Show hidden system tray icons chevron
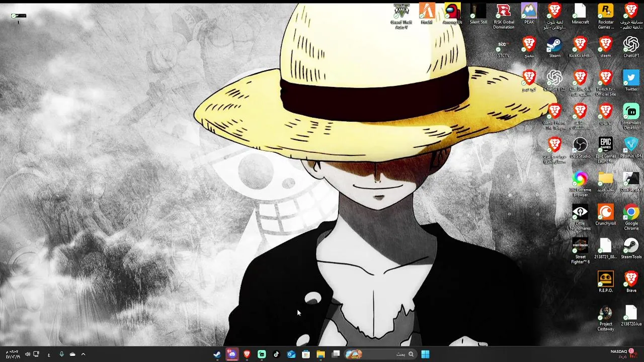 83,354
